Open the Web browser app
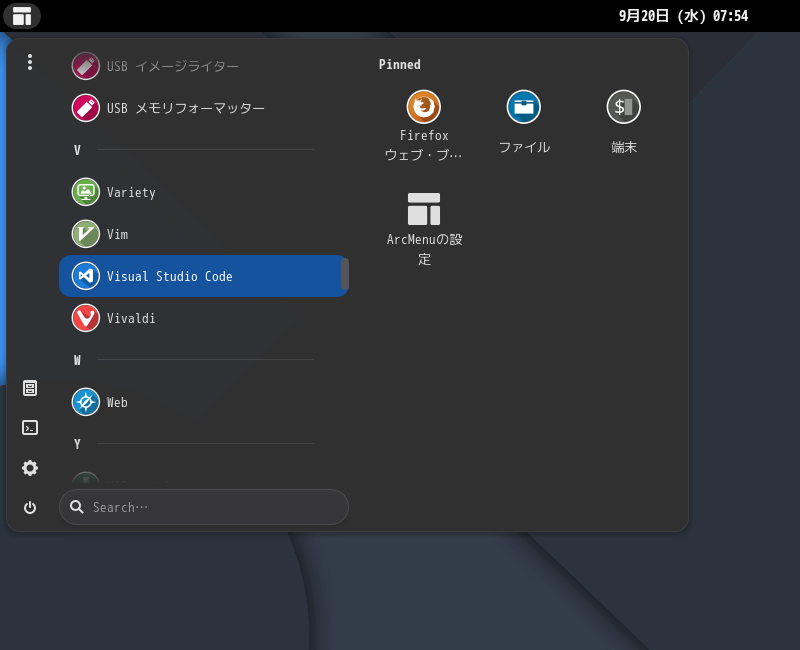 coord(204,402)
